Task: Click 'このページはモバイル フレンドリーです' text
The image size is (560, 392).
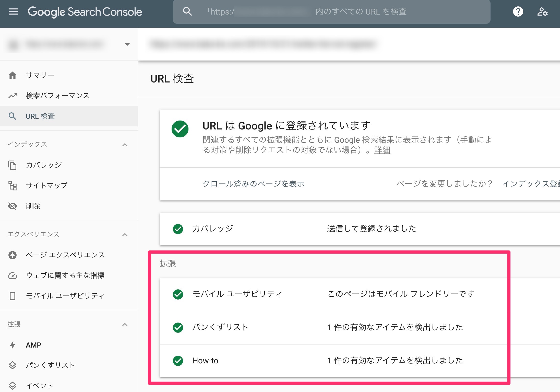Action: tap(401, 294)
